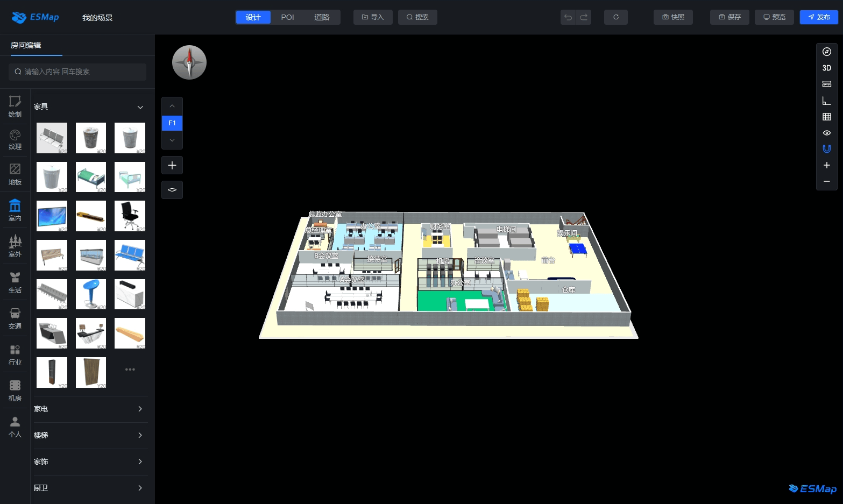Toggle the magnet snap tool
The image size is (843, 504).
click(x=827, y=149)
